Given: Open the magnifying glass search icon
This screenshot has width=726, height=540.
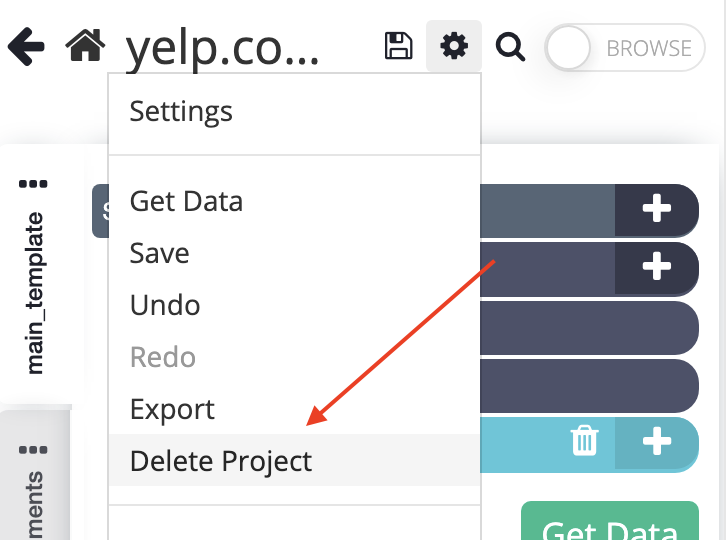Looking at the screenshot, I should pos(510,47).
